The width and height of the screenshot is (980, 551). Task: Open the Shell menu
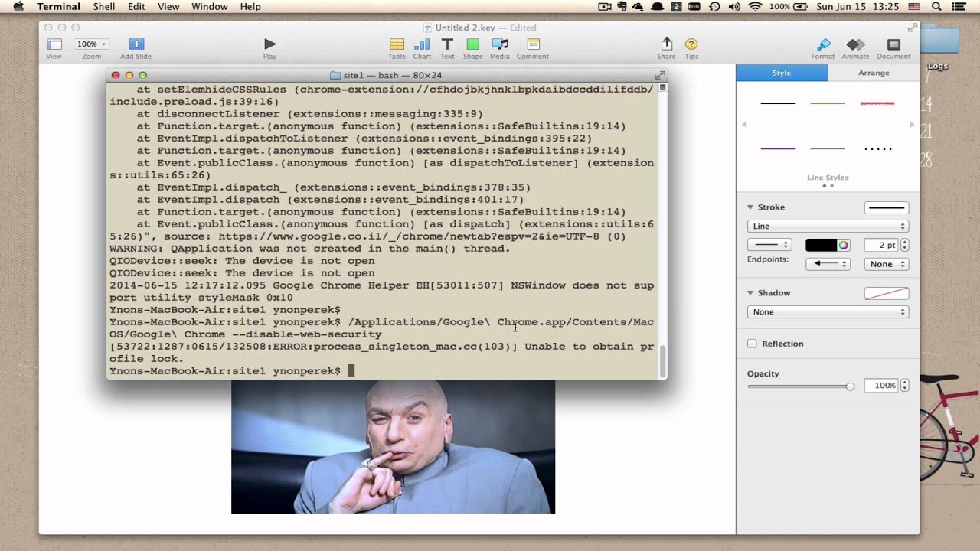104,6
